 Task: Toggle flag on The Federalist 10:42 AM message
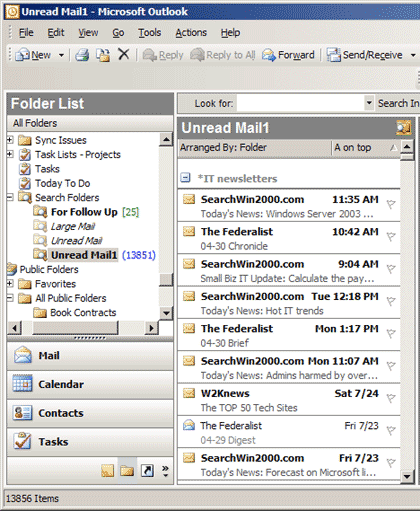click(391, 236)
